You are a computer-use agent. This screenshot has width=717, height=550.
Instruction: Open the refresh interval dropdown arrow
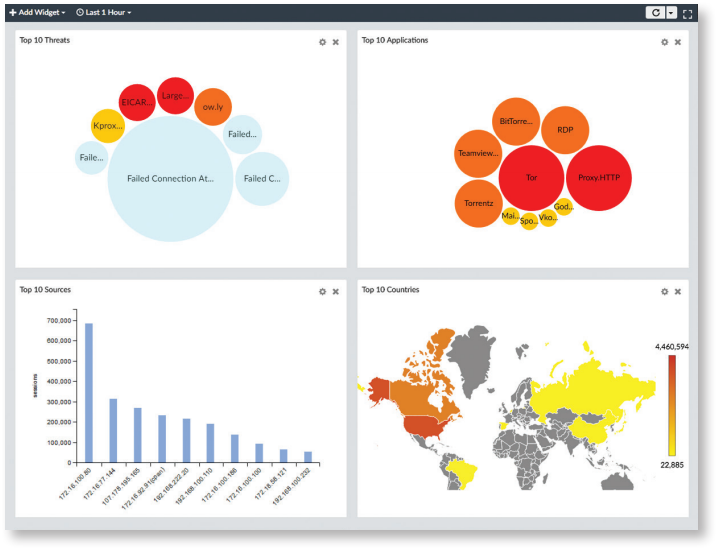671,13
